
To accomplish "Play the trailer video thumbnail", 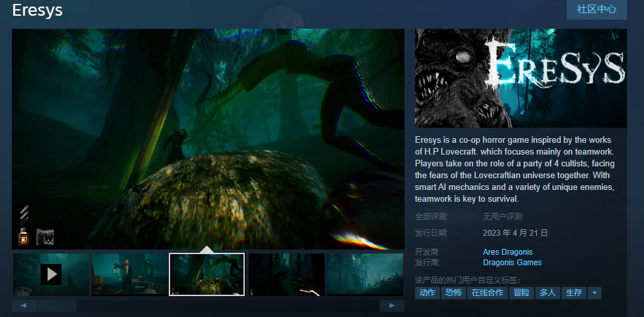I will click(51, 274).
